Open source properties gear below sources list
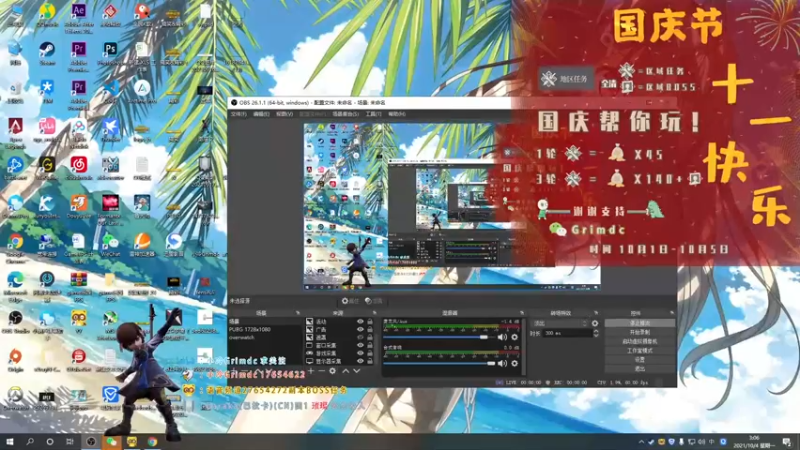 333,371
